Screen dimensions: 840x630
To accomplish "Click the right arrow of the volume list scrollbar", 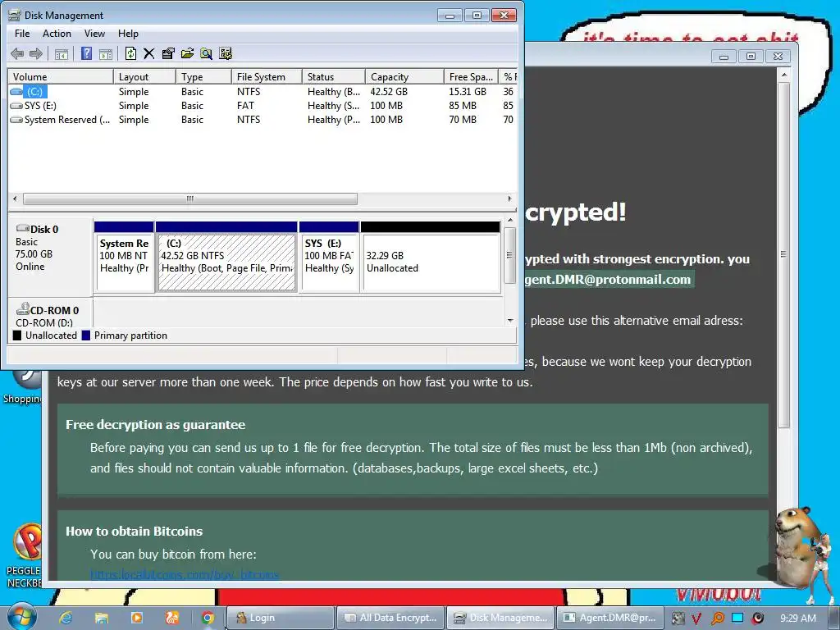I will click(x=509, y=199).
